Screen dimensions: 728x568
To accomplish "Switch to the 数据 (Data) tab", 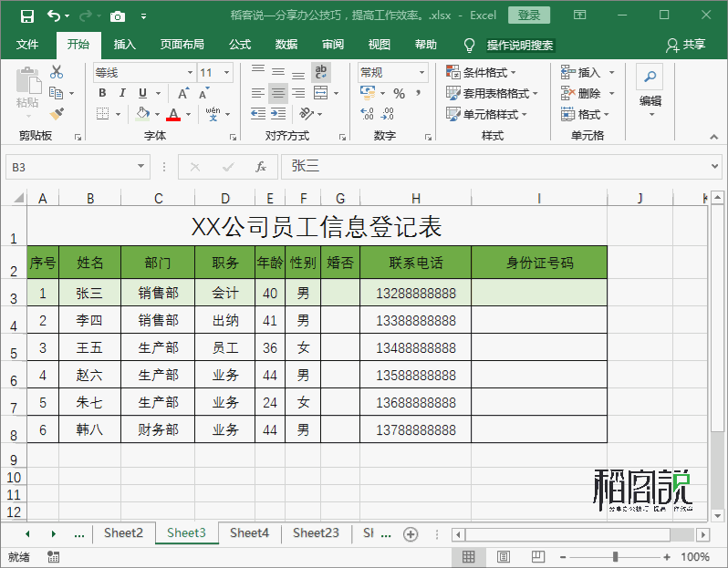I will pyautogui.click(x=286, y=45).
